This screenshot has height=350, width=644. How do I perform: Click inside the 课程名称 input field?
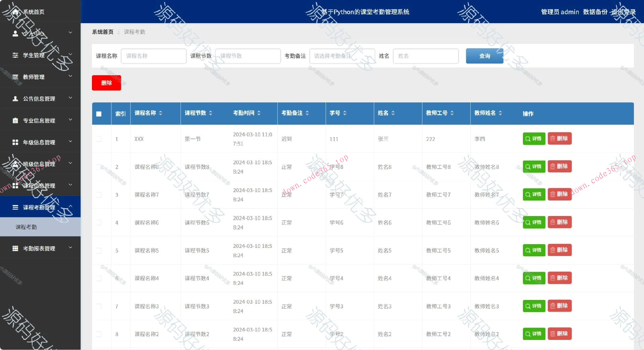154,56
